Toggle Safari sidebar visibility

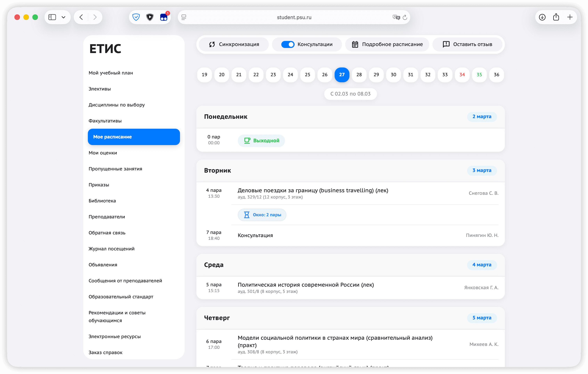point(52,17)
